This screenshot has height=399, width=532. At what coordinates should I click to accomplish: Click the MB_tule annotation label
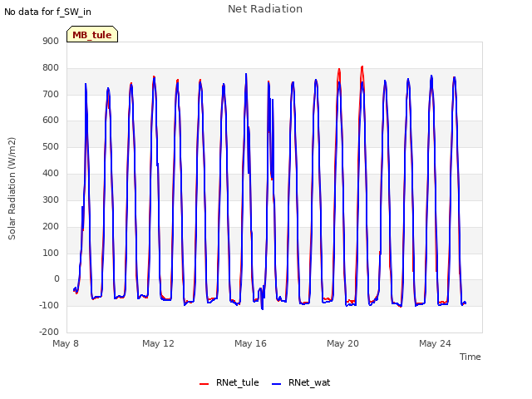point(92,34)
